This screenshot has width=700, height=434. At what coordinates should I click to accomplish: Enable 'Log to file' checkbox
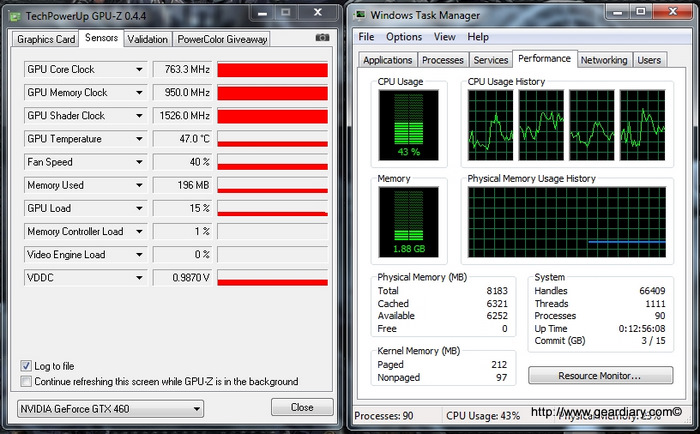tap(26, 366)
